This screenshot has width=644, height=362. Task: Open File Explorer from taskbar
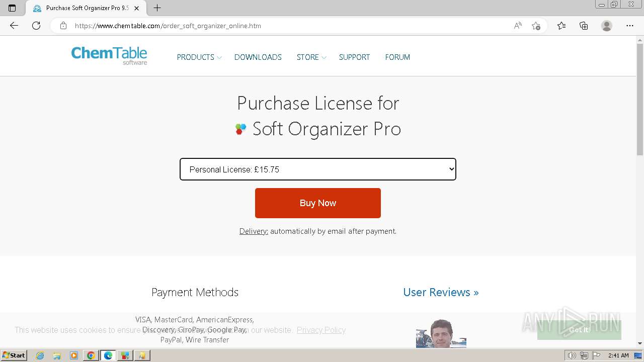pos(57,355)
